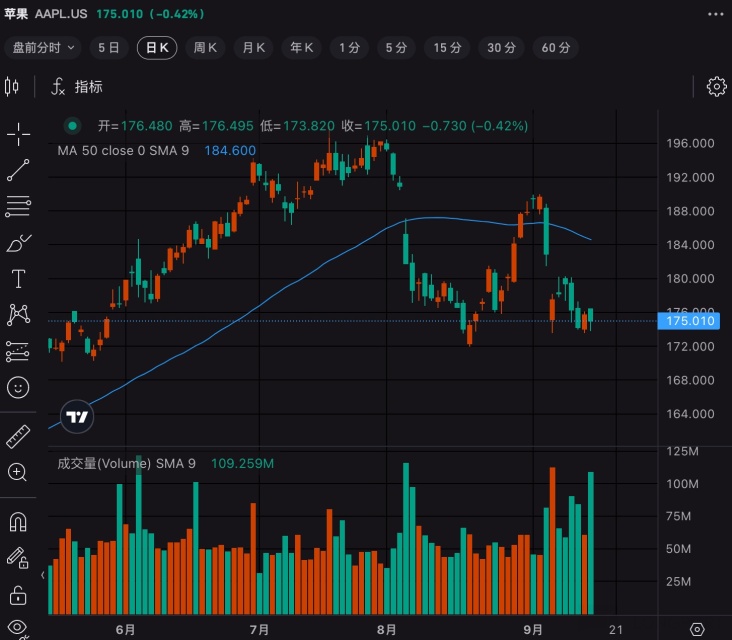Image resolution: width=732 pixels, height=640 pixels.
Task: Click the TradingView logo badge
Action: (x=77, y=416)
